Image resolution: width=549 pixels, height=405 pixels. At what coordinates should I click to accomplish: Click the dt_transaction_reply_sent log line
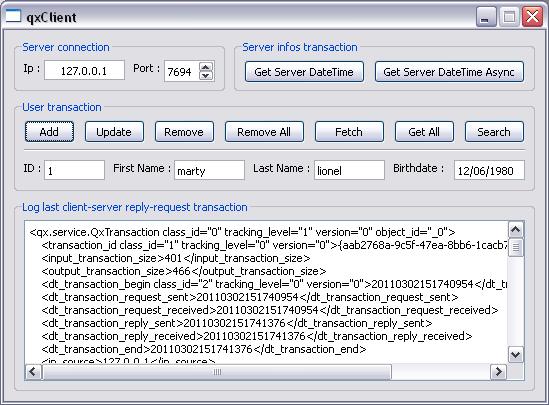pos(237,323)
